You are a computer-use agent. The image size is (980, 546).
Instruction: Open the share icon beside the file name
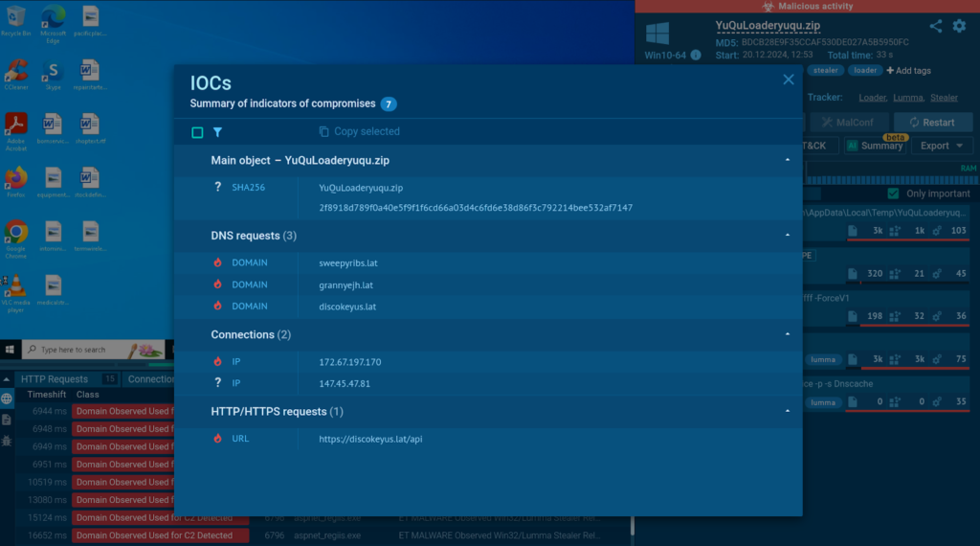(x=935, y=27)
